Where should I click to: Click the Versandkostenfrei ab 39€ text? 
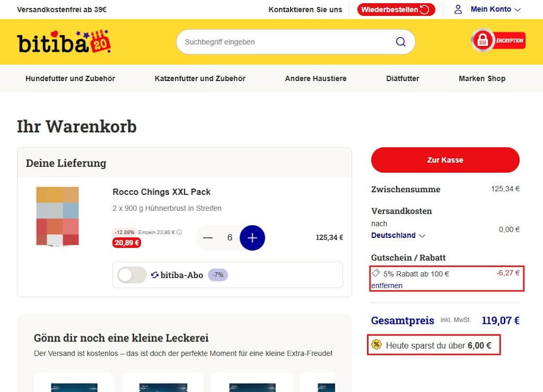pyautogui.click(x=62, y=9)
